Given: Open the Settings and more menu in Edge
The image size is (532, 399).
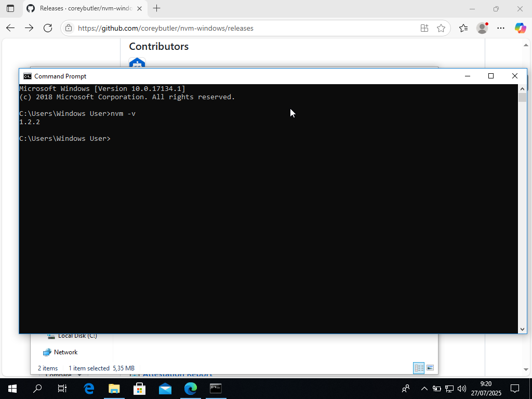Looking at the screenshot, I should [x=501, y=28].
